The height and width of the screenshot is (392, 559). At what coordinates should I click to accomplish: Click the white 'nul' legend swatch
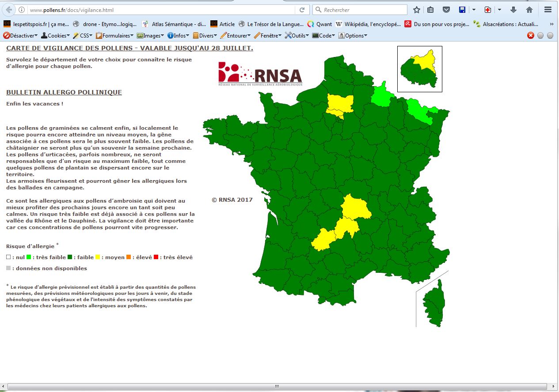click(8, 257)
